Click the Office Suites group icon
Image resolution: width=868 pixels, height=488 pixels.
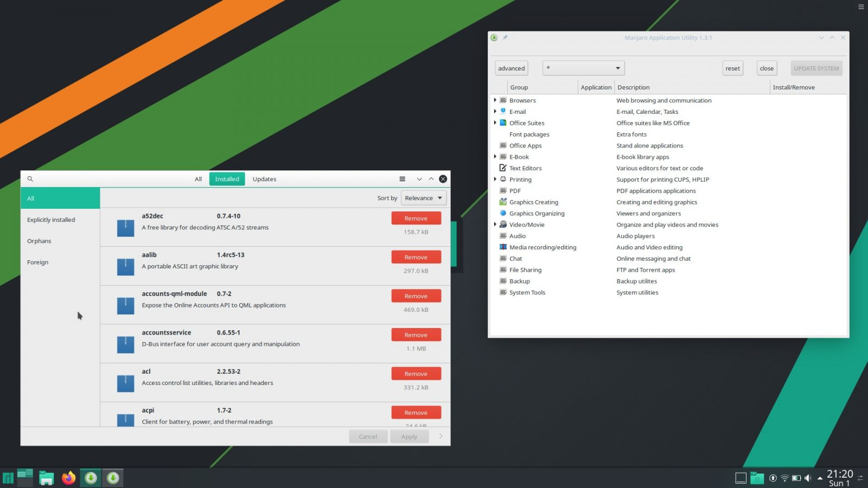coord(503,123)
